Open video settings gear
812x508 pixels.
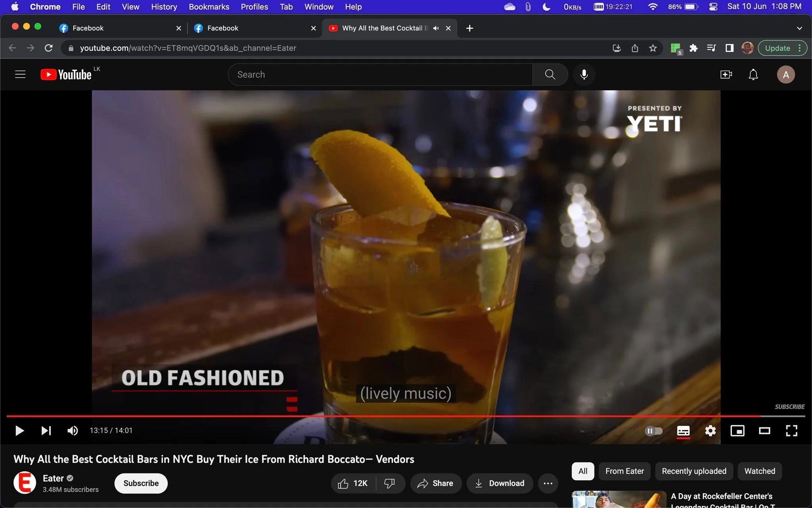pos(710,431)
